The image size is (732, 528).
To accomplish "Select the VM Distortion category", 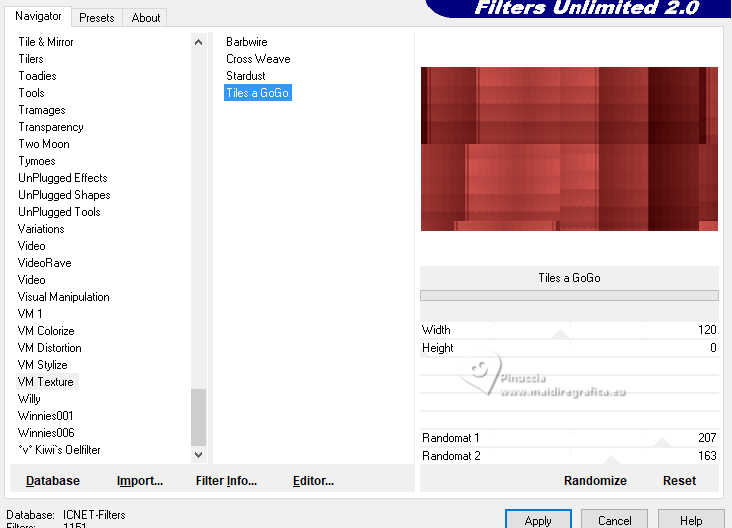I will 49,348.
